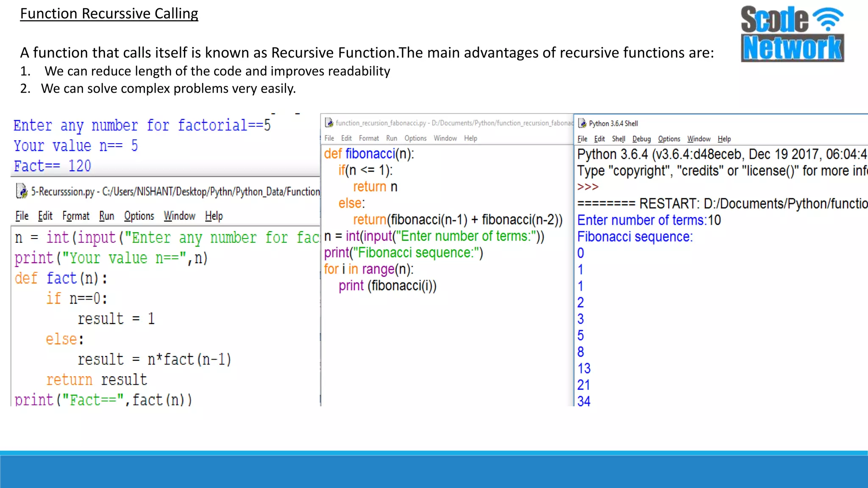Viewport: 868px width, 488px height.
Task: Open File menu in Python 3.6.4 Shell
Action: coord(582,139)
